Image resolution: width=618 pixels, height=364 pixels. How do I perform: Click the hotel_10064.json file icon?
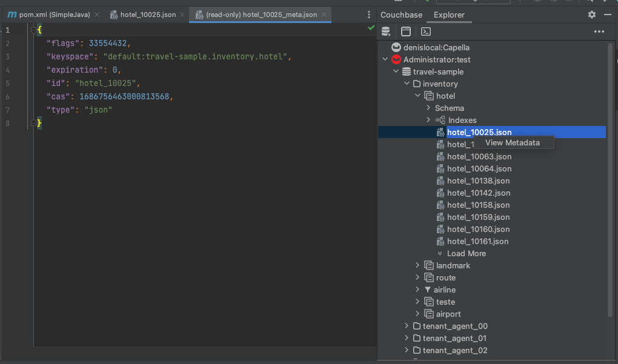pyautogui.click(x=440, y=168)
